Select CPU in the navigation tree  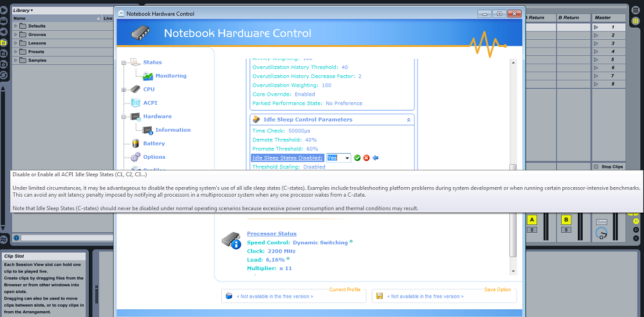pyautogui.click(x=149, y=89)
